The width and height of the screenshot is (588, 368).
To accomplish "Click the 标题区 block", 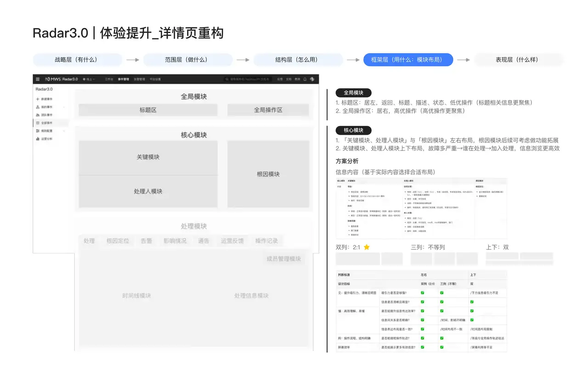I will 148,110.
